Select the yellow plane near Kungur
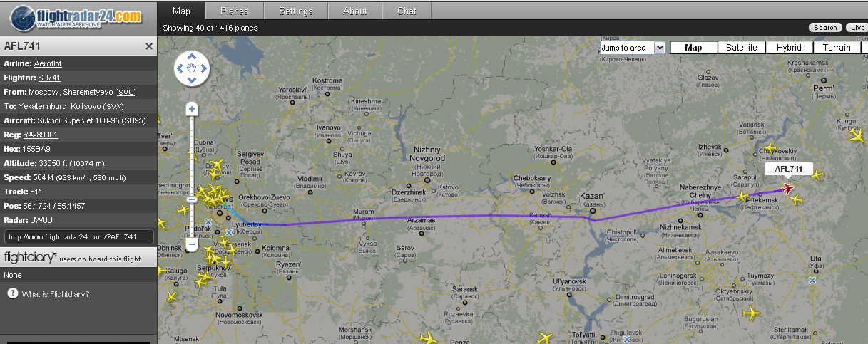Screen dimensions: 868x344 (856, 135)
